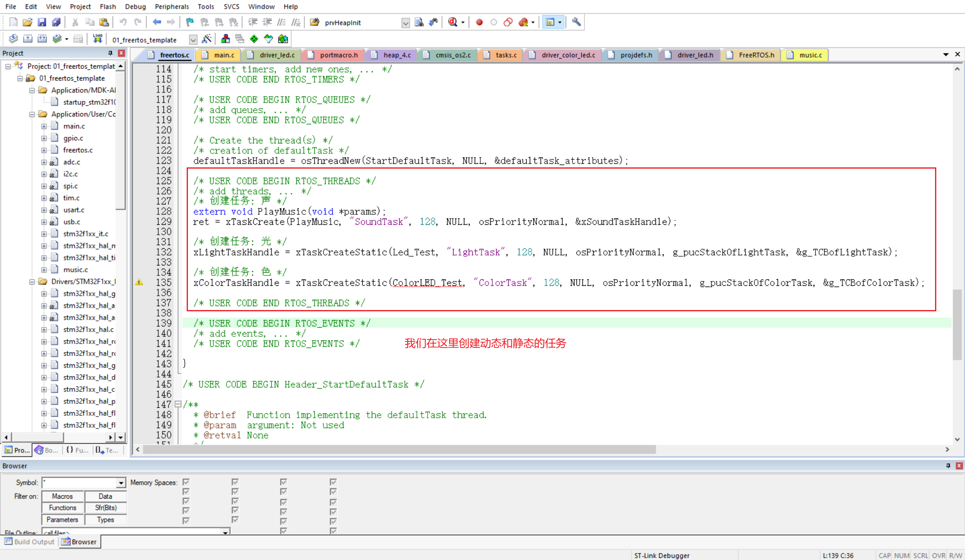965x560 pixels.
Task: Close the Browser panel with its red X
Action: (x=959, y=466)
